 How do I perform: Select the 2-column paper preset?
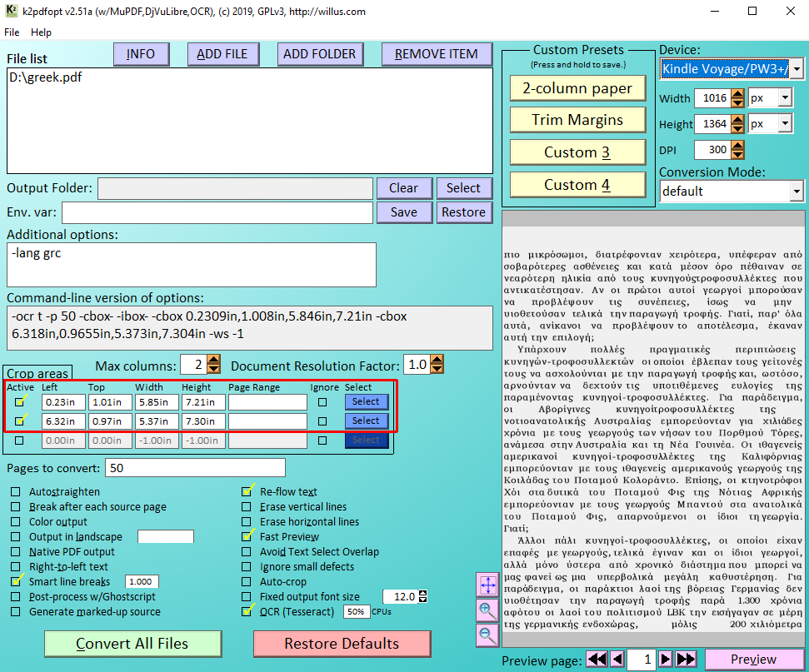click(x=577, y=88)
